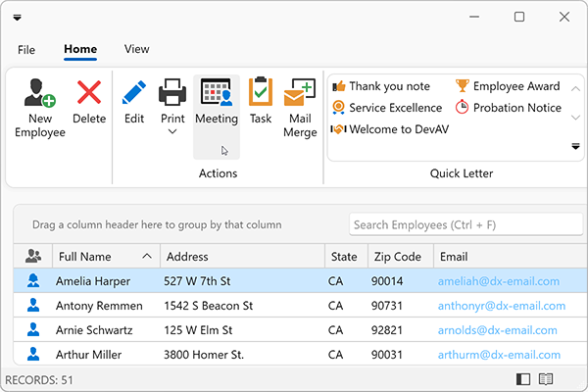588x392 pixels.
Task: Sort by the Full Name column header
Action: coord(98,257)
